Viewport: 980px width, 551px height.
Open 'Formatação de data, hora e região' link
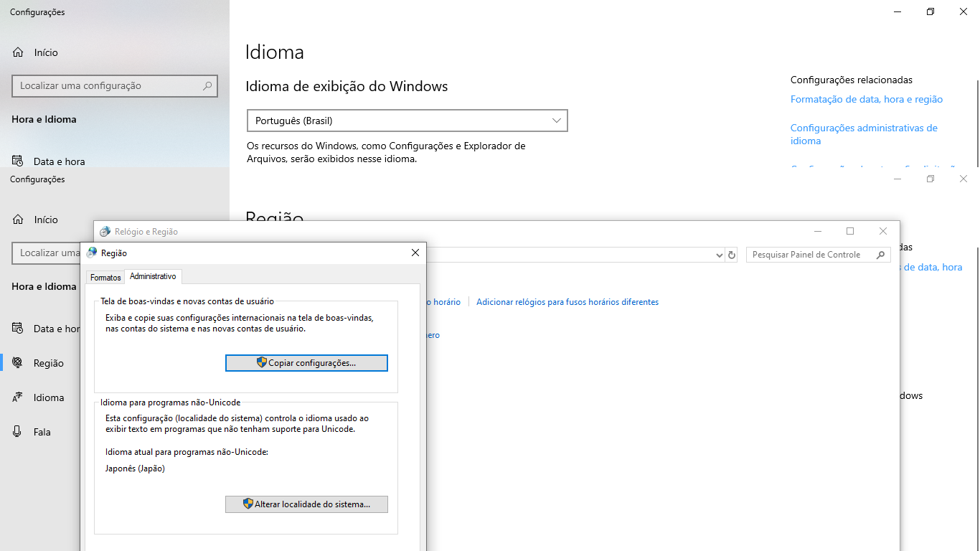click(866, 100)
